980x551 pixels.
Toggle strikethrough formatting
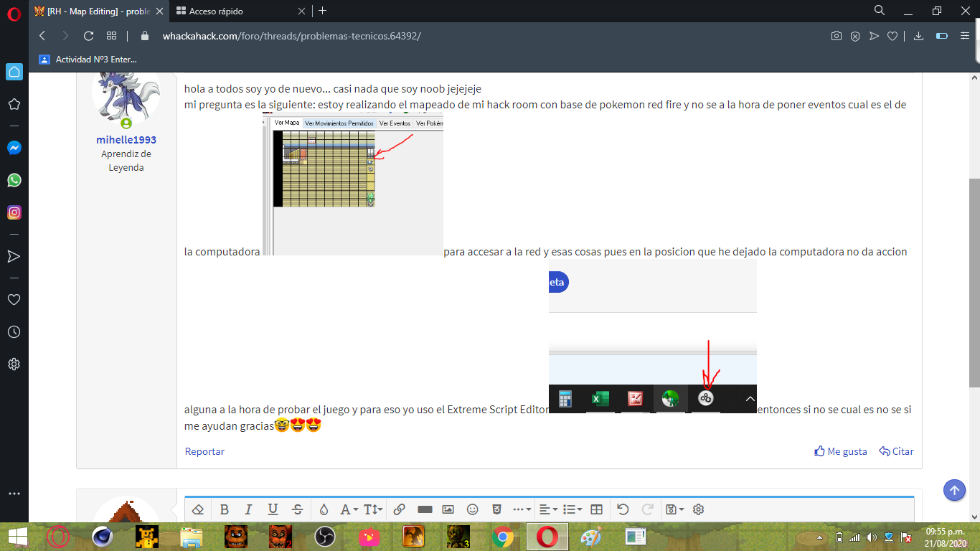point(298,509)
